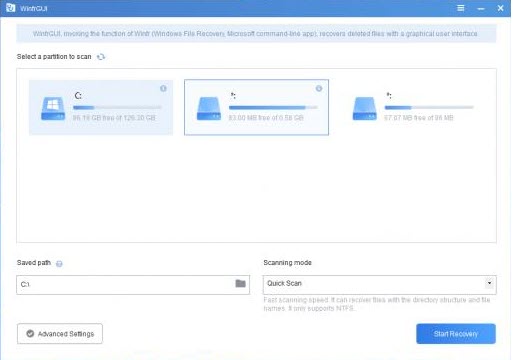Click the C: free space text

[114, 118]
